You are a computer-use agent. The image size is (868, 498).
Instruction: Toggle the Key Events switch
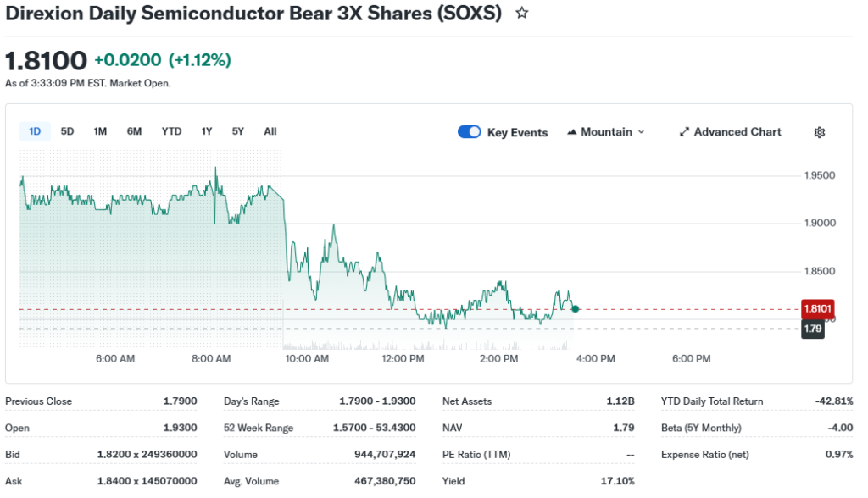tap(469, 132)
